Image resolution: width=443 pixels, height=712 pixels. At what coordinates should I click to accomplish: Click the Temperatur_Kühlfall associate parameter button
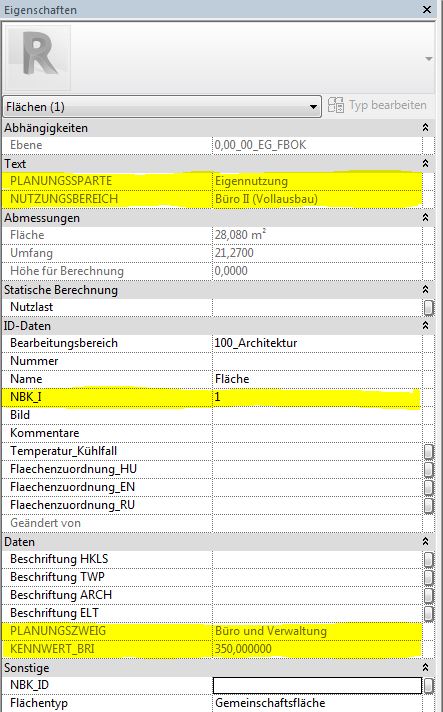pyautogui.click(x=428, y=451)
